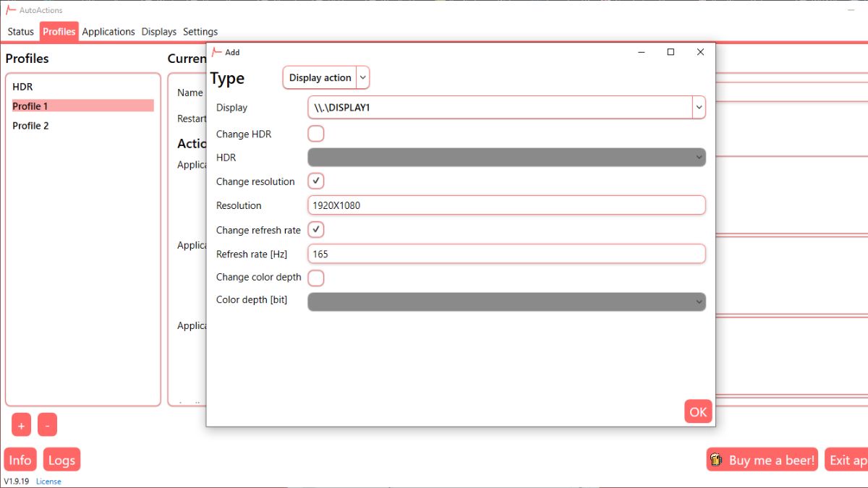Enable the Change color depth checkbox
The image size is (868, 488).
315,278
